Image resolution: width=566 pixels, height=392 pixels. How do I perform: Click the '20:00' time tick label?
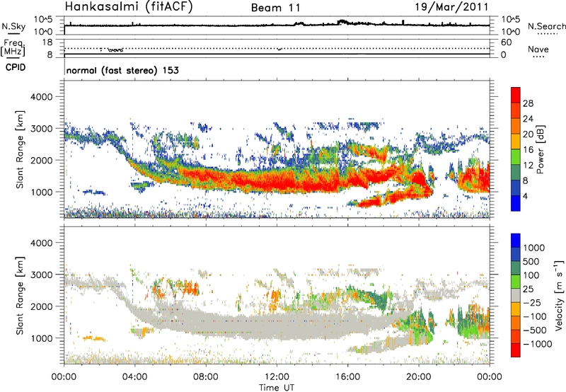pos(418,377)
